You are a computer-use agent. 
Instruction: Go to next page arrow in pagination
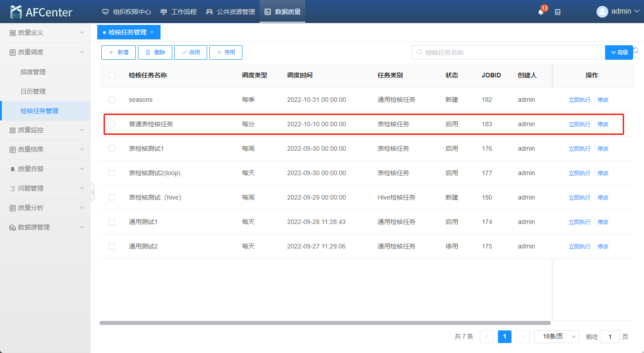pos(522,337)
